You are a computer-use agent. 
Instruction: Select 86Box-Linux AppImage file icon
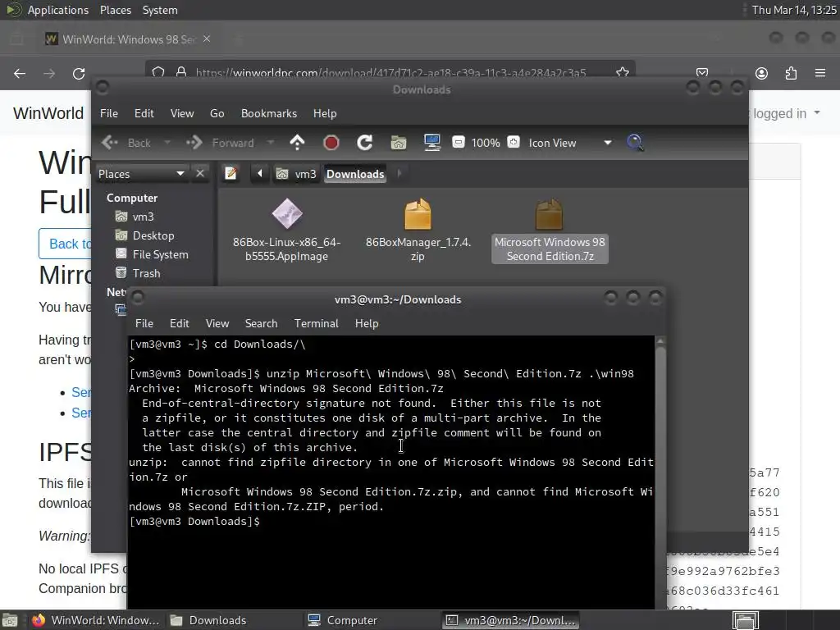(286, 213)
